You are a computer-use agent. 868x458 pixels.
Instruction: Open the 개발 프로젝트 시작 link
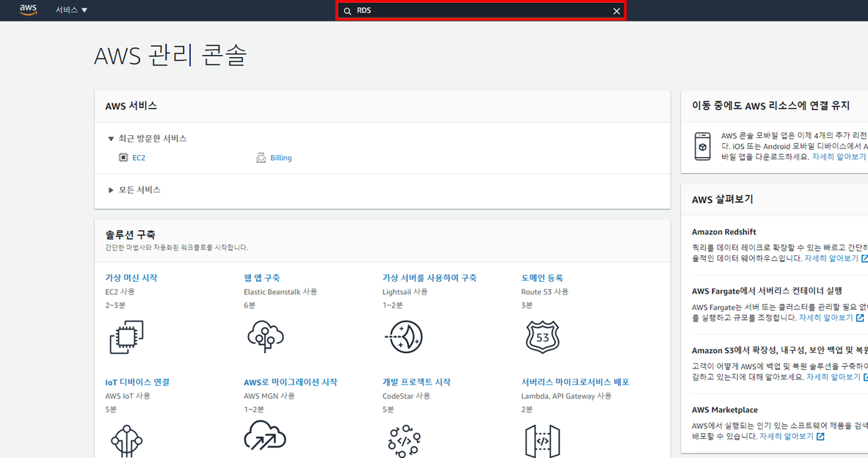point(416,382)
